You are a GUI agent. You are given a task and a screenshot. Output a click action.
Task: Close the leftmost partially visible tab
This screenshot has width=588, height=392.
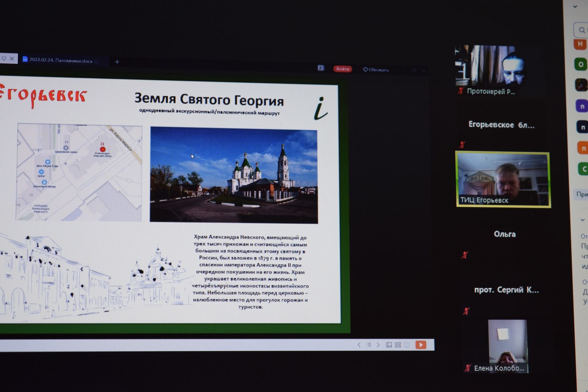pyautogui.click(x=12, y=59)
